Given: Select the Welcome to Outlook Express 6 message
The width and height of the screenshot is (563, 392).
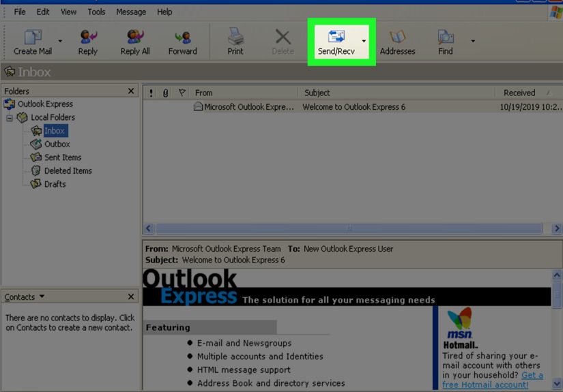Looking at the screenshot, I should [x=353, y=107].
